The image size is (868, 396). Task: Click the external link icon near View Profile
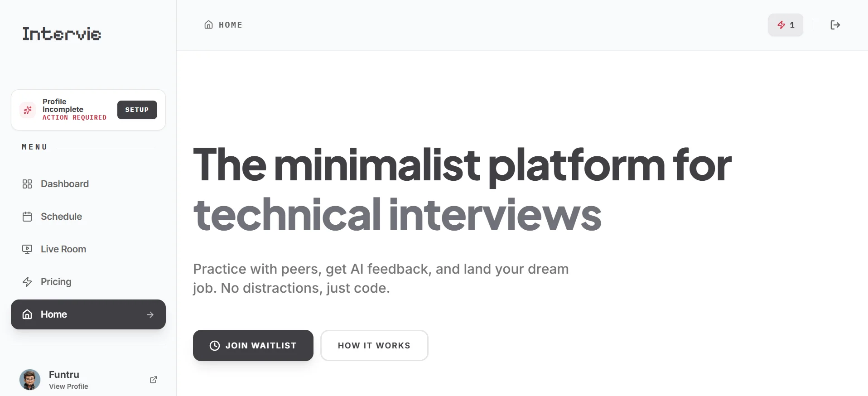(x=153, y=380)
